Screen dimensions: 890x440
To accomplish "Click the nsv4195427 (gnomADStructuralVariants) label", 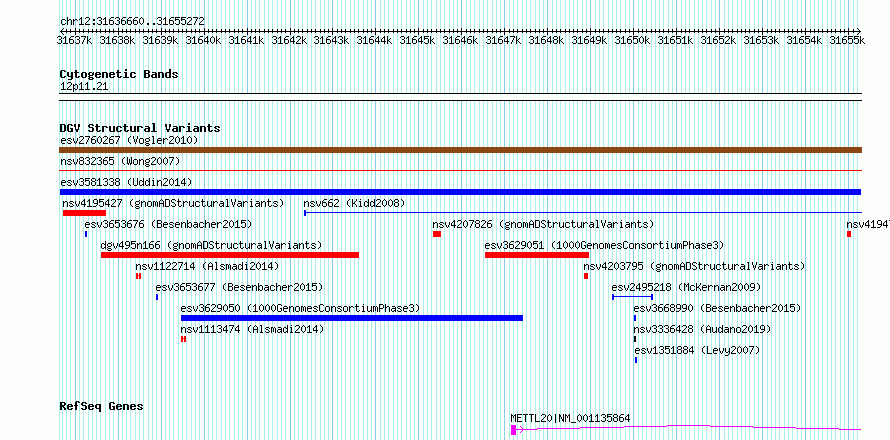I will click(173, 203).
